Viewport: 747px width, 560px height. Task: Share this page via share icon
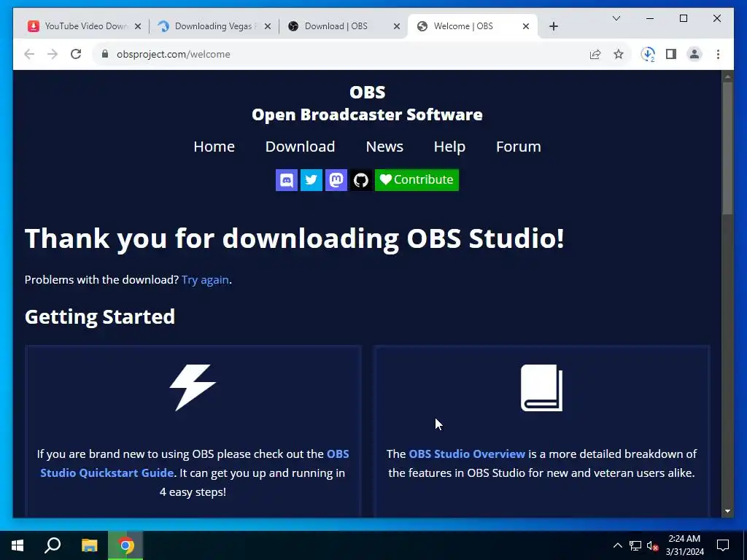595,54
